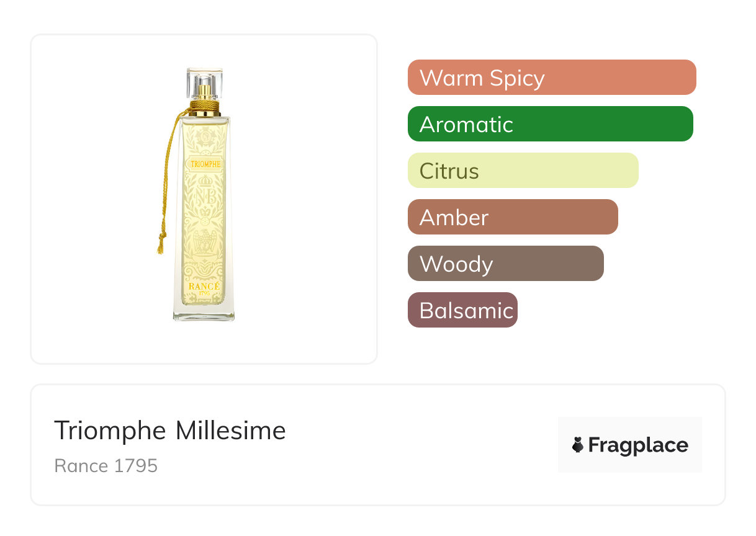Click the Rance 1795 brand name
Image resolution: width=756 pixels, height=536 pixels.
[106, 465]
